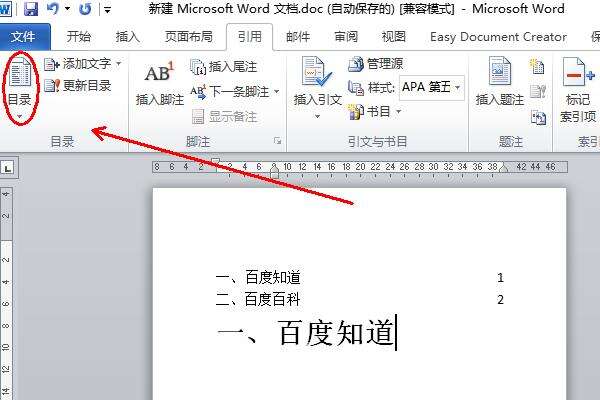Open the 文件 File tab
The width and height of the screenshot is (600, 400).
[x=23, y=37]
